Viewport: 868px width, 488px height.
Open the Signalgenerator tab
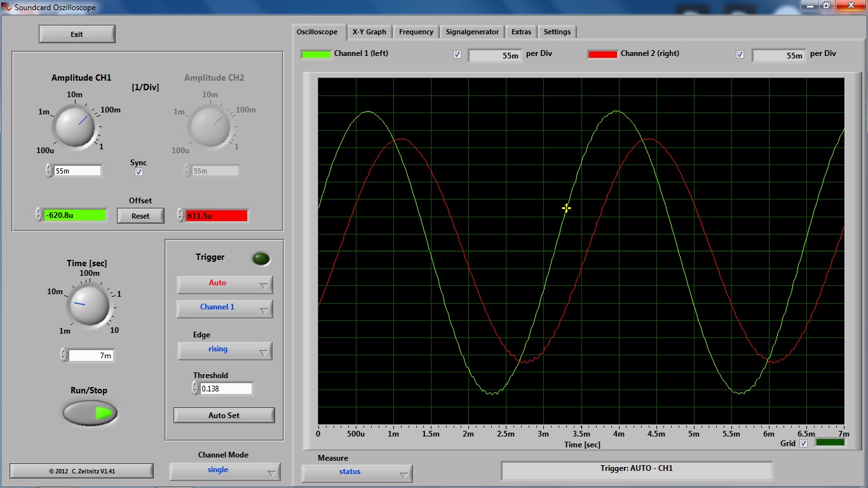click(x=472, y=32)
